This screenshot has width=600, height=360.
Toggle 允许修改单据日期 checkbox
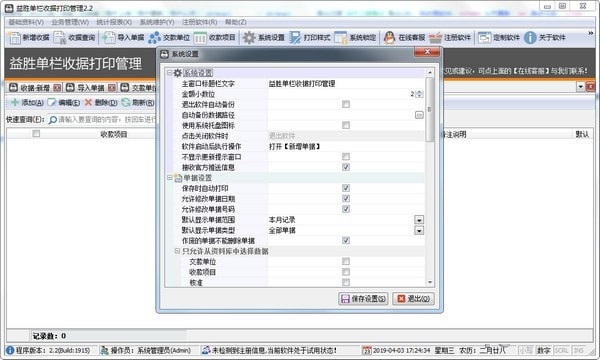pos(346,199)
